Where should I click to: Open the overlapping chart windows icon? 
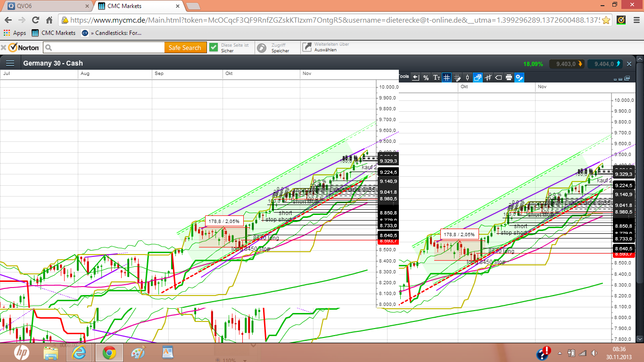[478, 77]
